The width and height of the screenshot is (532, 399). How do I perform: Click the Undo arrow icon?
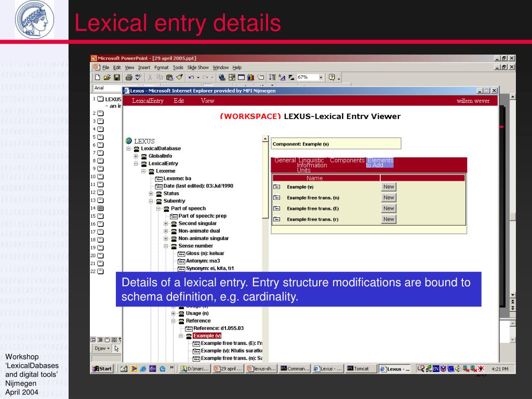(x=191, y=78)
